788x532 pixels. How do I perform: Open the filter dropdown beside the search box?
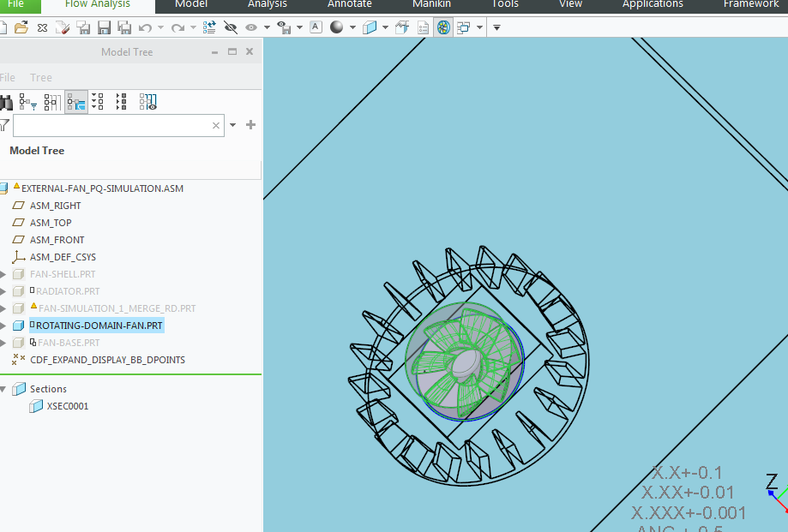232,125
